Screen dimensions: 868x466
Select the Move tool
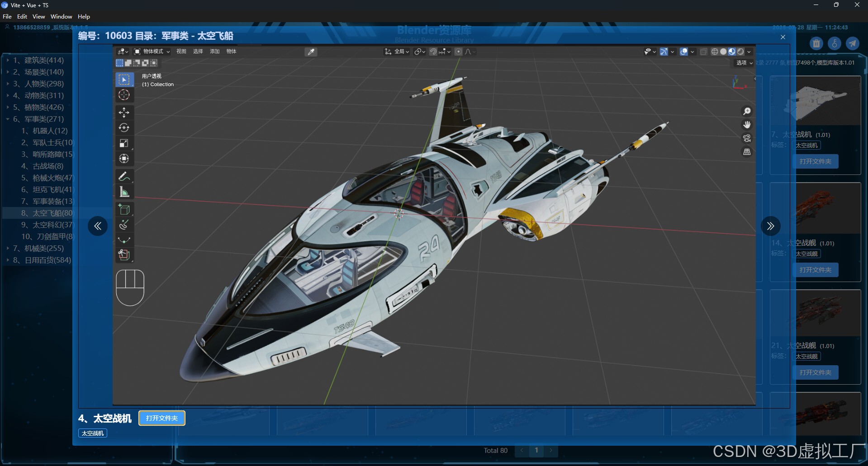click(x=124, y=112)
